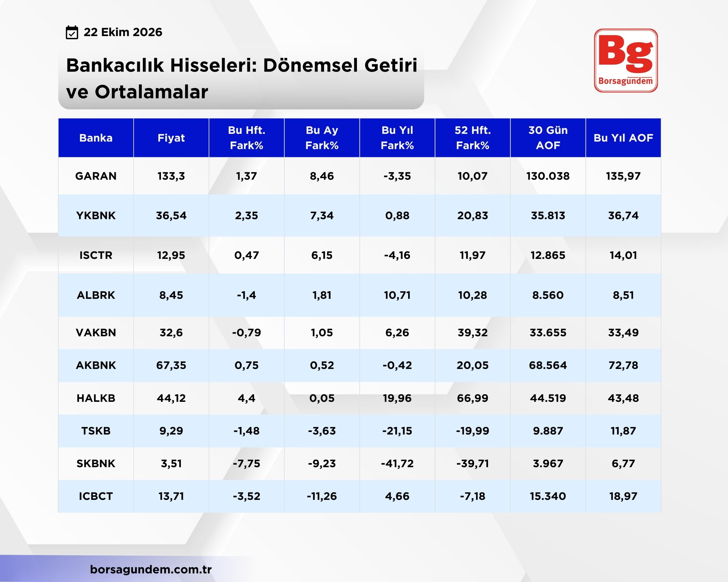
Task: Click GARAN yearly AOF 135,97
Action: click(623, 176)
